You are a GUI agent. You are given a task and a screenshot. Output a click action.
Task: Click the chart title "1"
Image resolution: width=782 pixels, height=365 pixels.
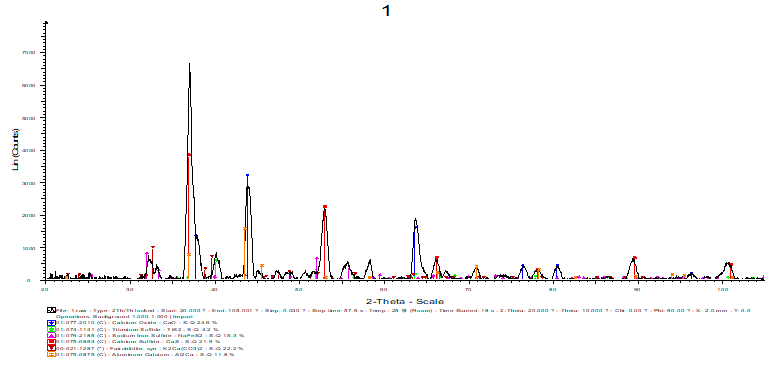coord(386,11)
